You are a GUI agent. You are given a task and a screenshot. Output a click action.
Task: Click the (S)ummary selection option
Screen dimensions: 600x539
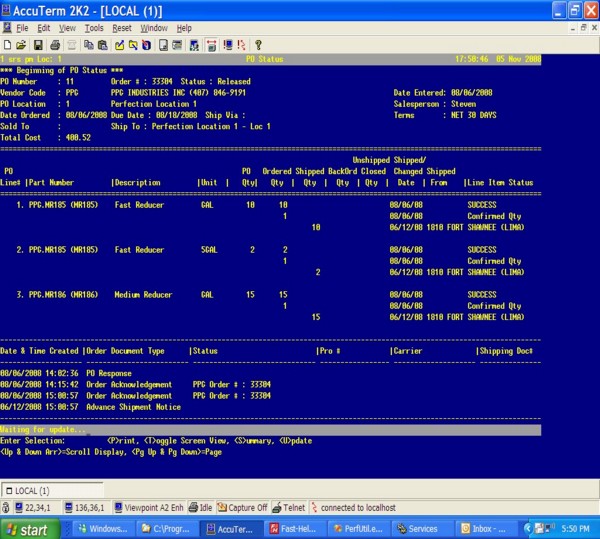pos(254,441)
